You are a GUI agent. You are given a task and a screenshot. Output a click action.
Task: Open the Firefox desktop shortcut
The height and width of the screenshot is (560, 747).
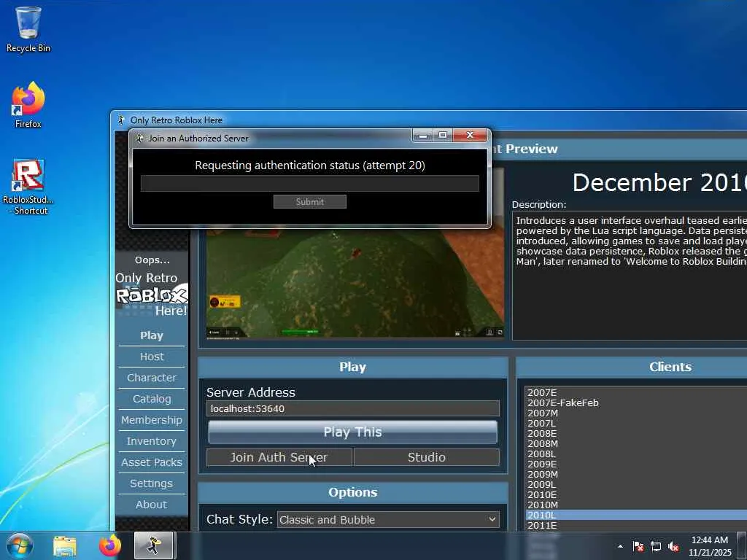click(x=28, y=105)
